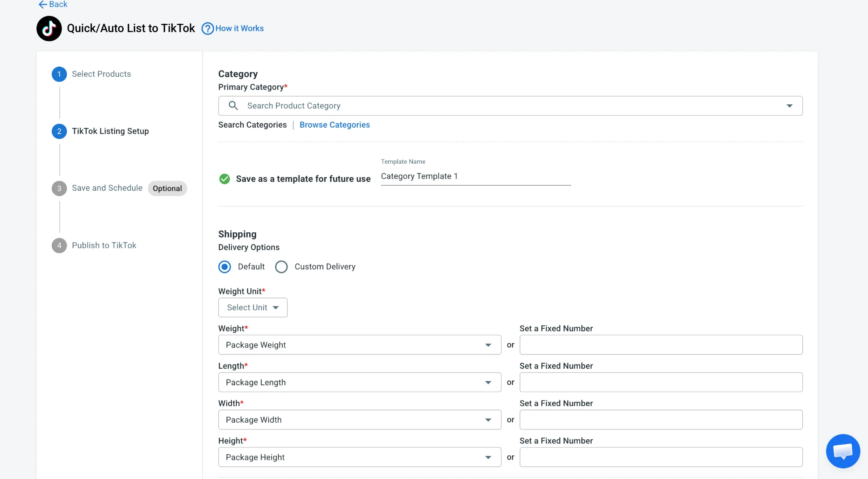Click the back arrow icon
The width and height of the screenshot is (868, 479).
click(x=42, y=4)
